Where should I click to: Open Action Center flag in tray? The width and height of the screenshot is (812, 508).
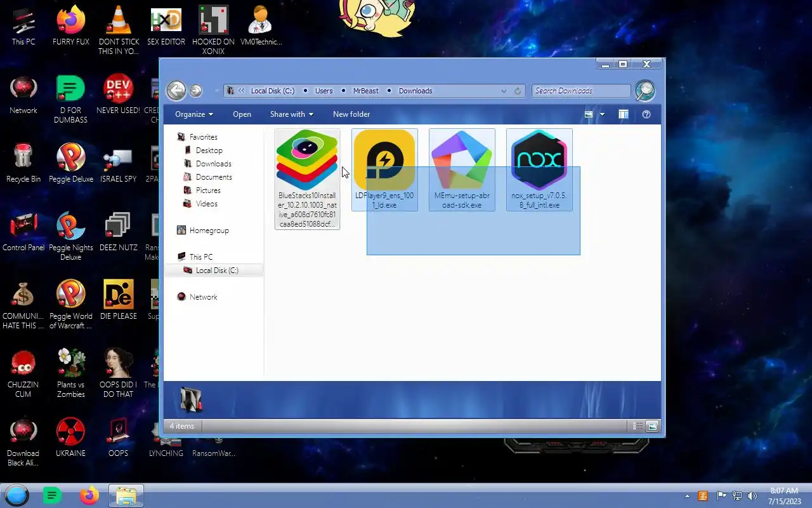click(x=721, y=496)
